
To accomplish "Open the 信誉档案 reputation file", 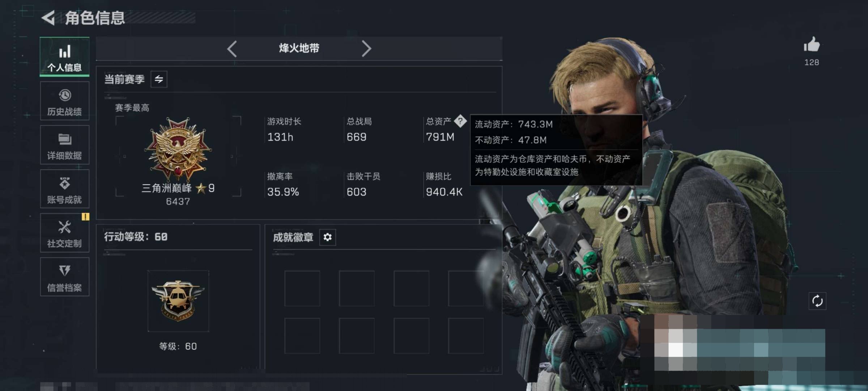I will point(64,277).
